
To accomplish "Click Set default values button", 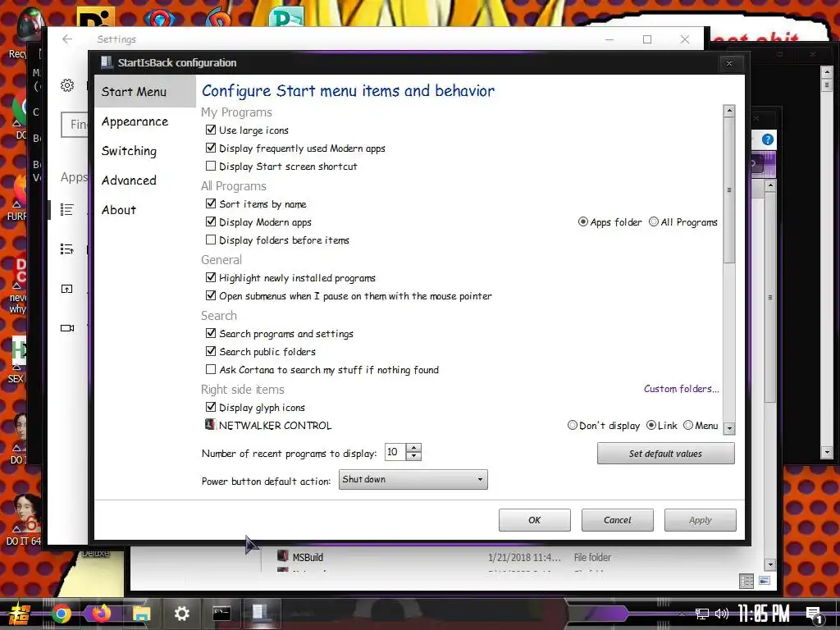I will (x=665, y=454).
